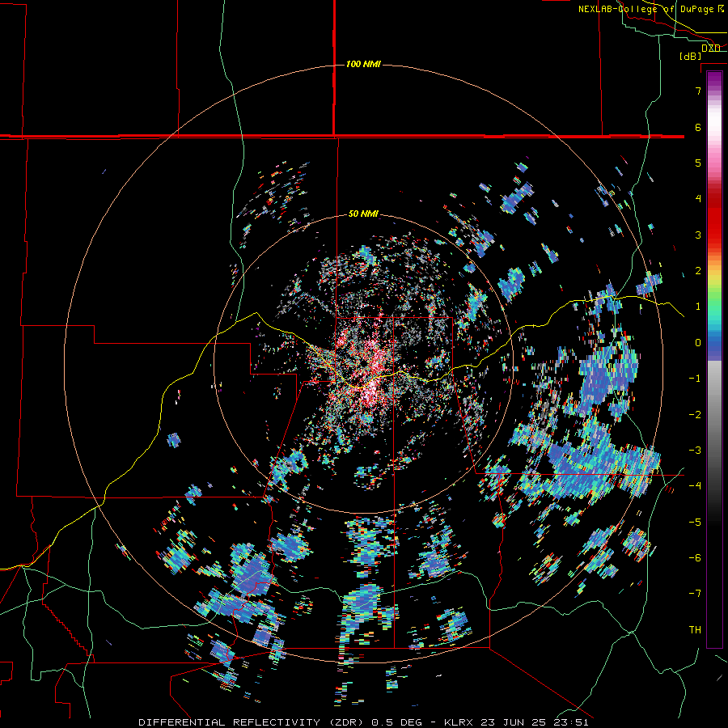Click the "5" value on the dB scale
Screen dimensions: 728x728
698,163
